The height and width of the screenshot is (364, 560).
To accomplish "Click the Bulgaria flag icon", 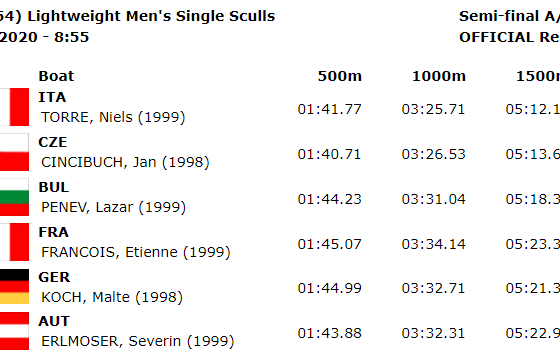I will [14, 197].
